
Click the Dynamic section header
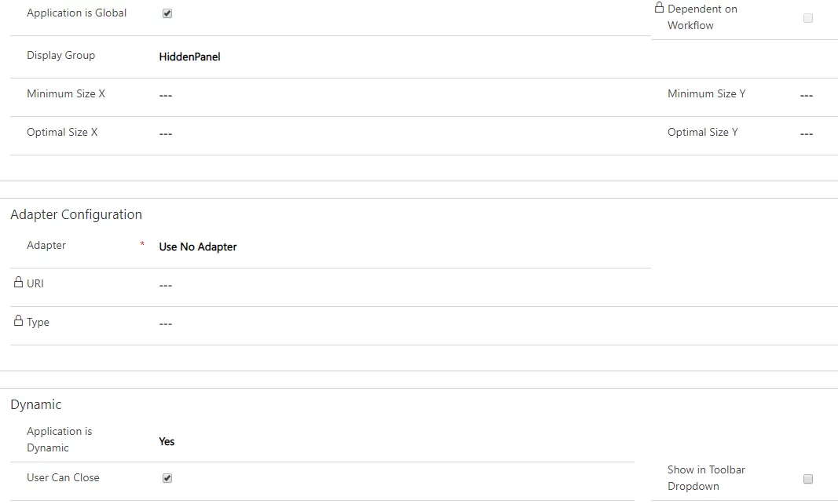point(36,404)
